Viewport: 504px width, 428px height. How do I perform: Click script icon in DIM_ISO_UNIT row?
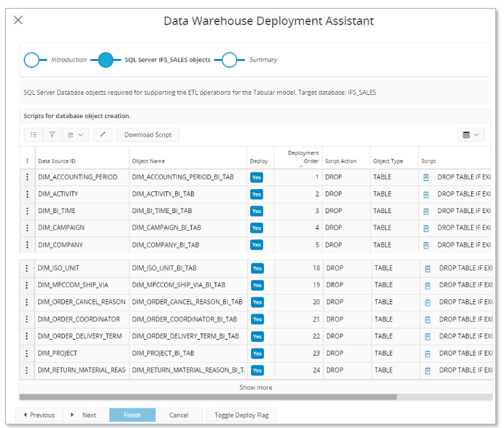tap(427, 268)
